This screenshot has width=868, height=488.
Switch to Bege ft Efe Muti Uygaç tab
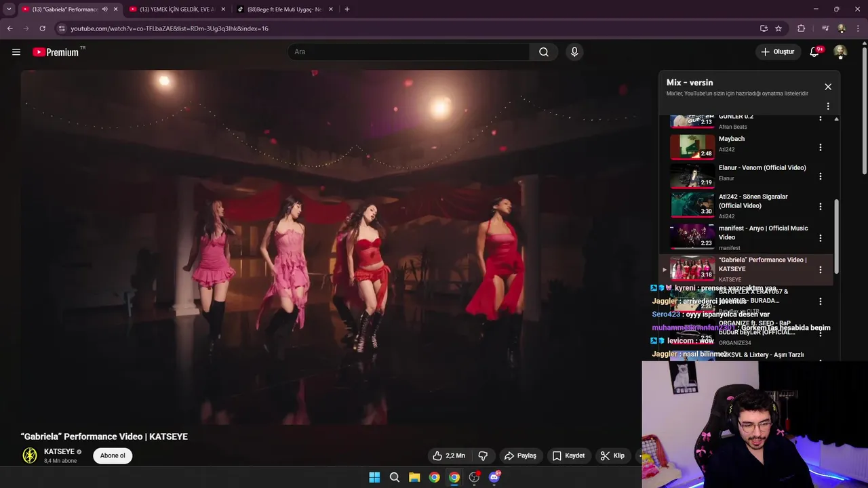[283, 9]
